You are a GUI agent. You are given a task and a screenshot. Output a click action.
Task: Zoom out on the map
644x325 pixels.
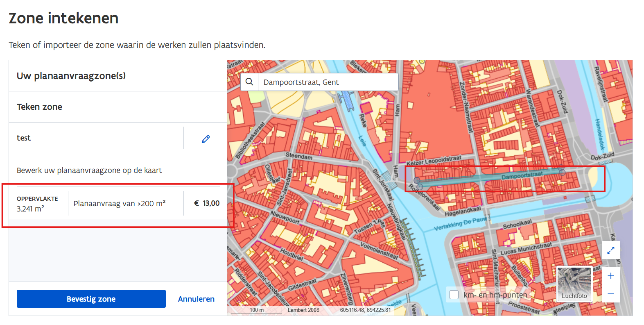pos(610,294)
